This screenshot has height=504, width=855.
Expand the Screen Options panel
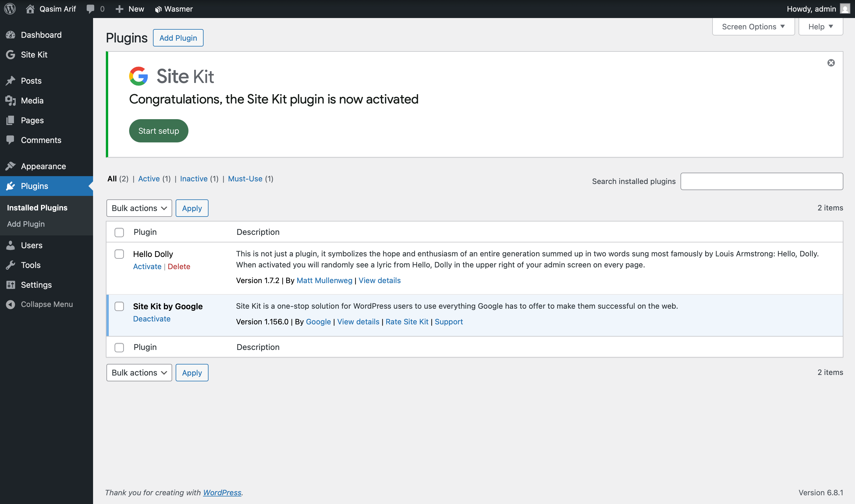[x=754, y=26]
